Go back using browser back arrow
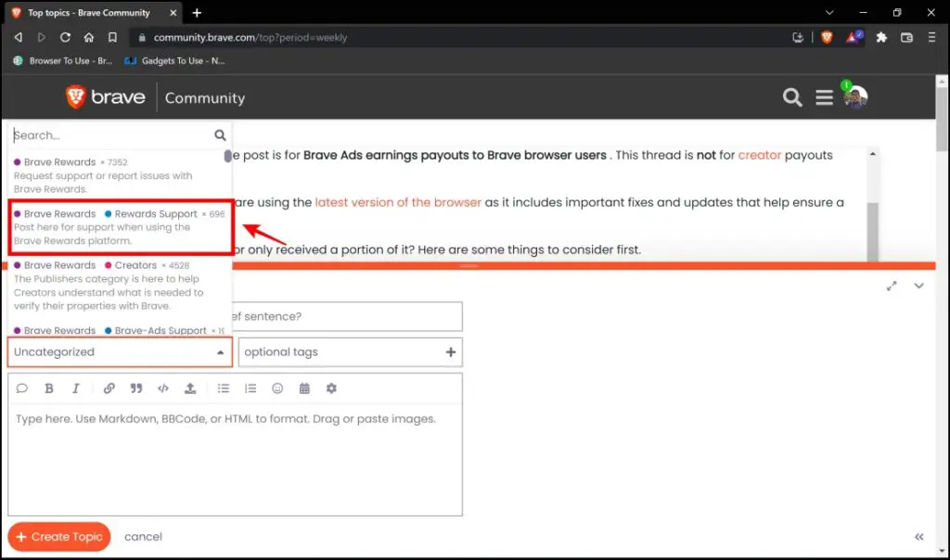This screenshot has width=950, height=560. click(x=19, y=37)
